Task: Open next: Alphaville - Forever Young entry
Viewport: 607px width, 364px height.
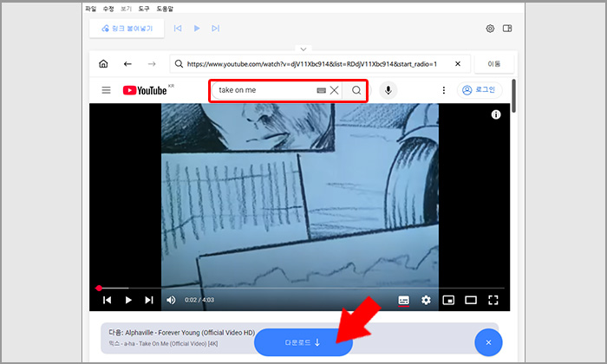Action: click(x=181, y=333)
